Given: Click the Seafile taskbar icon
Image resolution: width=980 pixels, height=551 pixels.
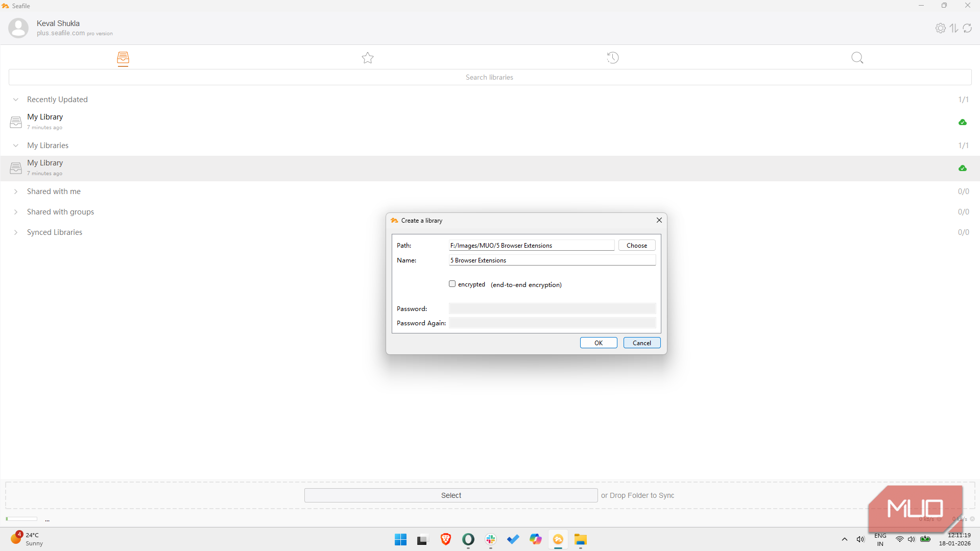Looking at the screenshot, I should point(558,539).
